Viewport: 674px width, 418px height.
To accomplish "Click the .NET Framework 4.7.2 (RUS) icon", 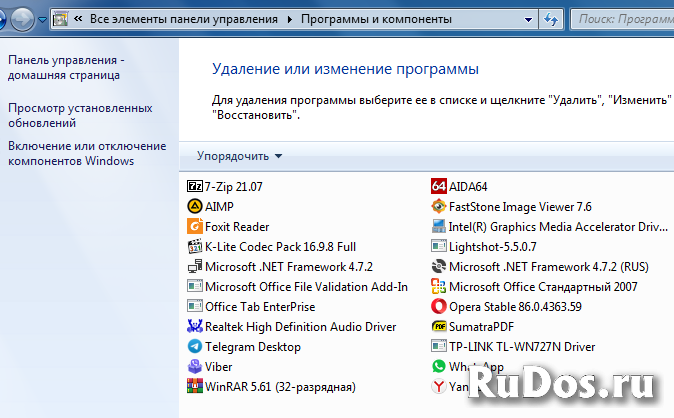I will click(439, 267).
